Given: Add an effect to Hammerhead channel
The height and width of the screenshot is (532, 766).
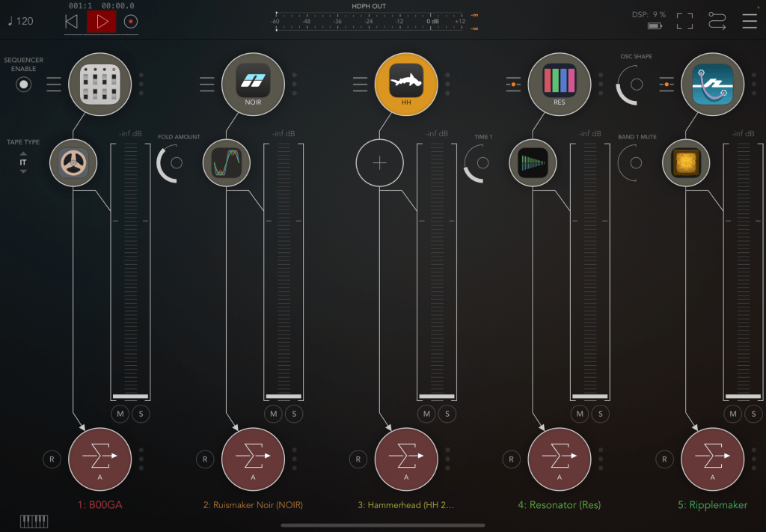Looking at the screenshot, I should [379, 162].
